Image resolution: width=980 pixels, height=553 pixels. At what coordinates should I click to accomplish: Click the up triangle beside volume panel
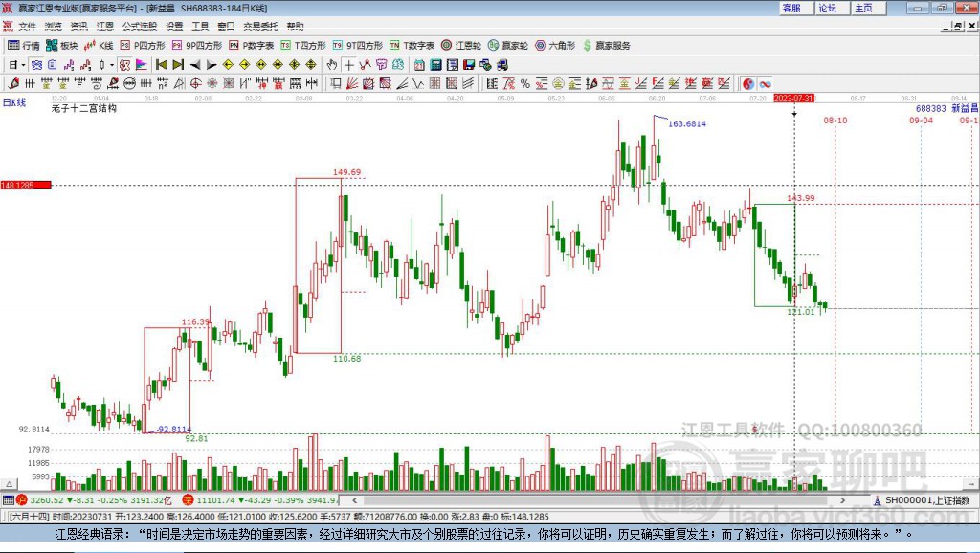coord(10,484)
